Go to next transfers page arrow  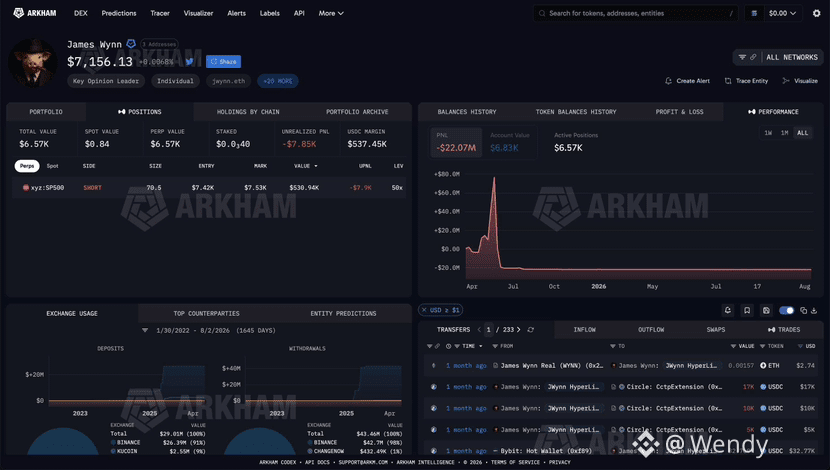(x=519, y=330)
